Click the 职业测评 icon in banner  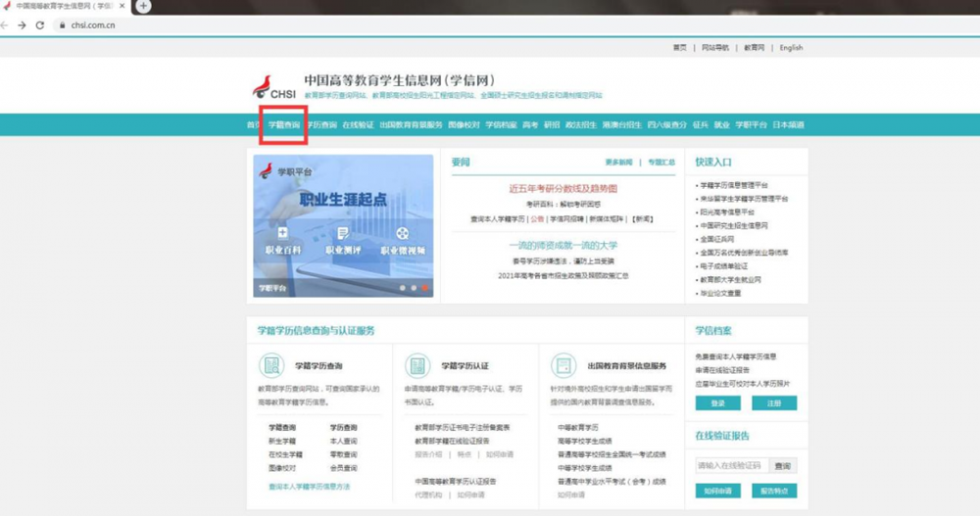343,233
